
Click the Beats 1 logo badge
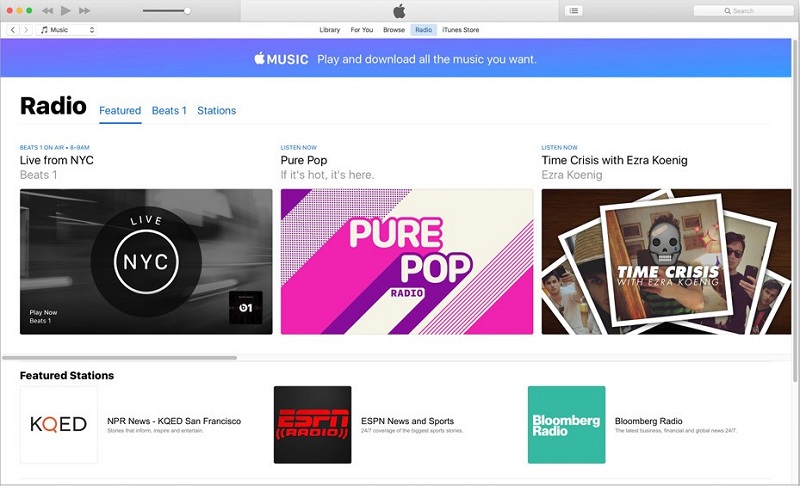[245, 308]
